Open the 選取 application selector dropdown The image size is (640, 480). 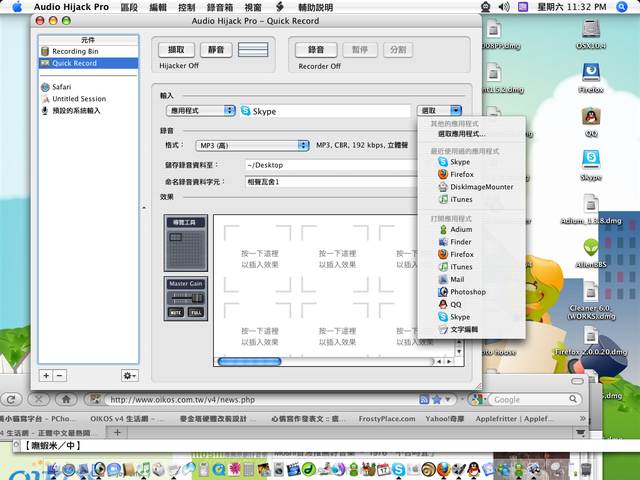click(x=439, y=111)
